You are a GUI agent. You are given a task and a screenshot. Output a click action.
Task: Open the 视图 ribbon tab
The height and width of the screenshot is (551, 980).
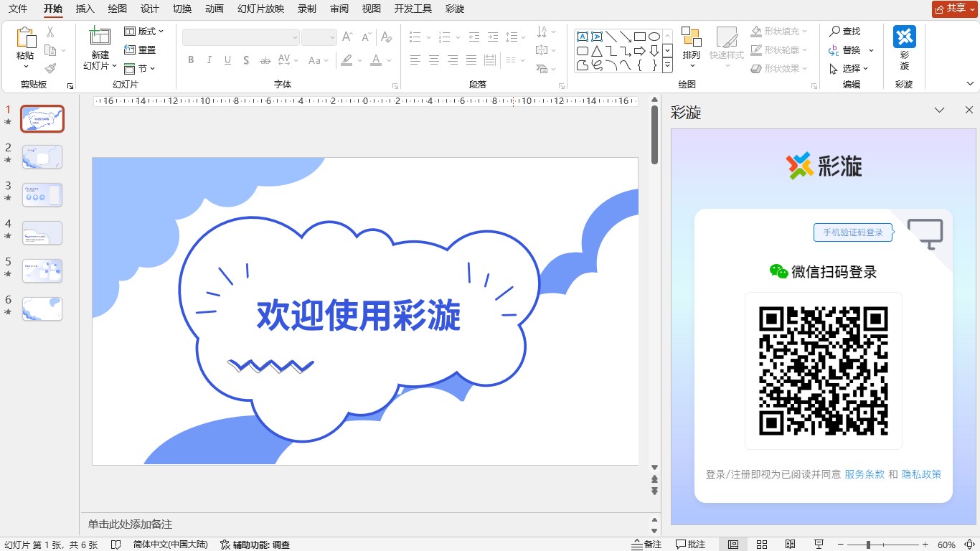pyautogui.click(x=372, y=9)
